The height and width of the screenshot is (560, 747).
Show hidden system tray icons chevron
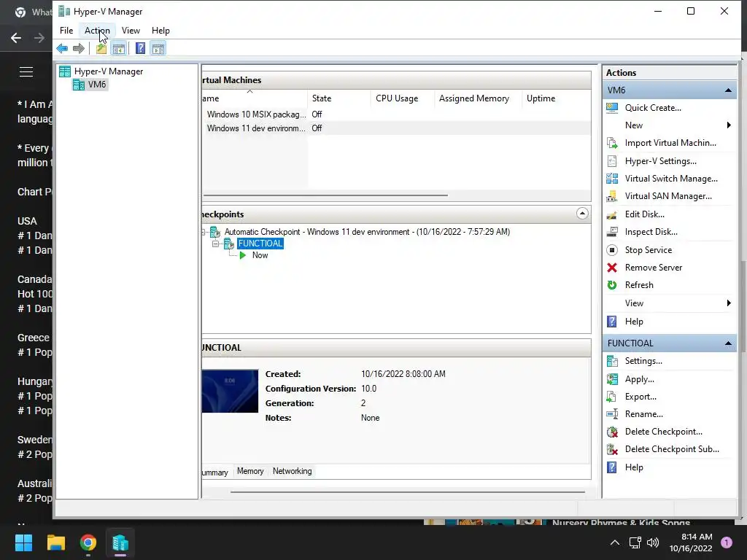(x=614, y=542)
